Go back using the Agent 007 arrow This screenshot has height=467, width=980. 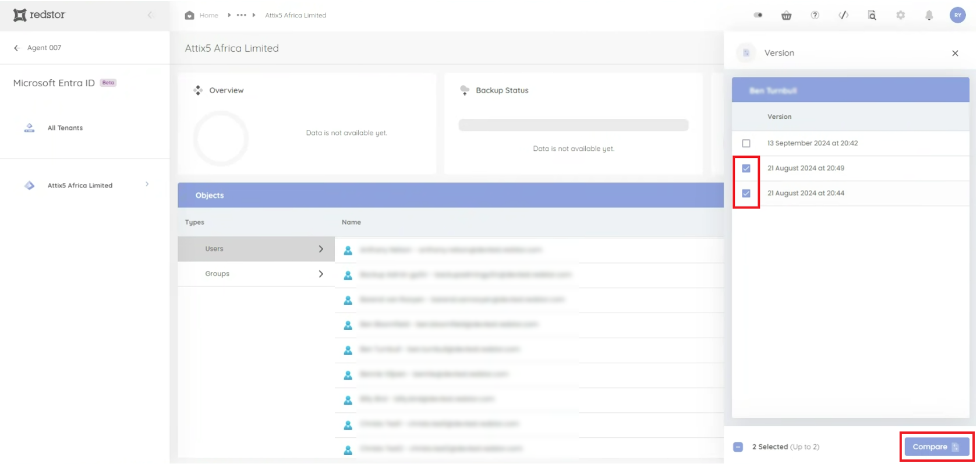point(17,48)
